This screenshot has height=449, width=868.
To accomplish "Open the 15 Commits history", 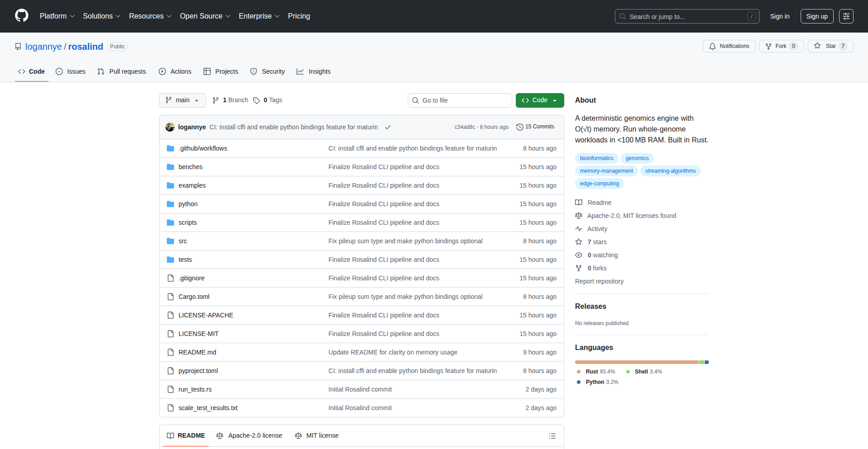I will [x=535, y=127].
